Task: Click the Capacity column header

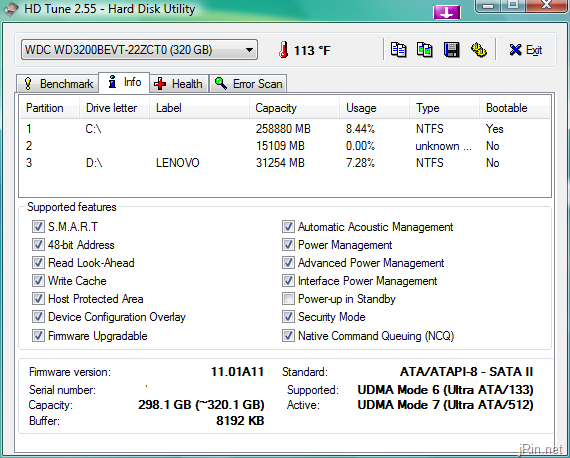Action: tap(294, 108)
